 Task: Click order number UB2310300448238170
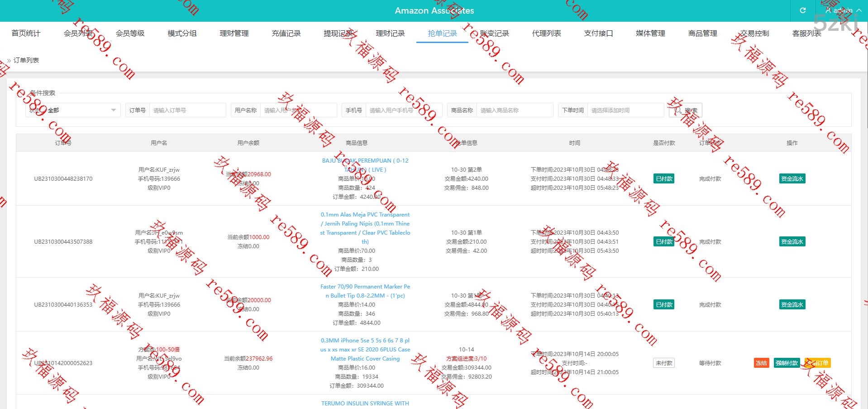click(x=63, y=178)
